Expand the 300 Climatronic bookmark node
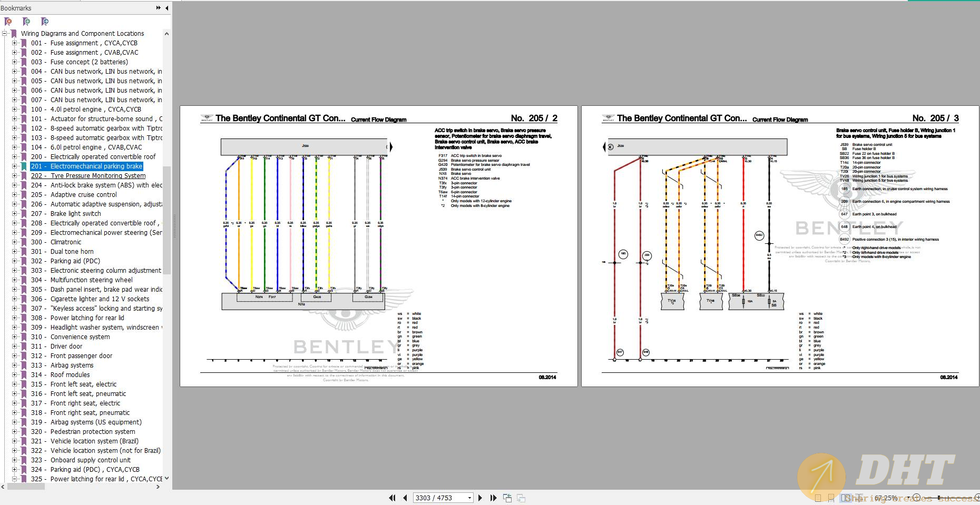This screenshot has width=980, height=505. [x=15, y=242]
